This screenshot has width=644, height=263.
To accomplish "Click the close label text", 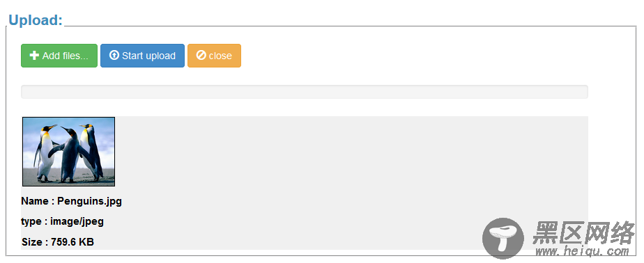I will pos(220,56).
